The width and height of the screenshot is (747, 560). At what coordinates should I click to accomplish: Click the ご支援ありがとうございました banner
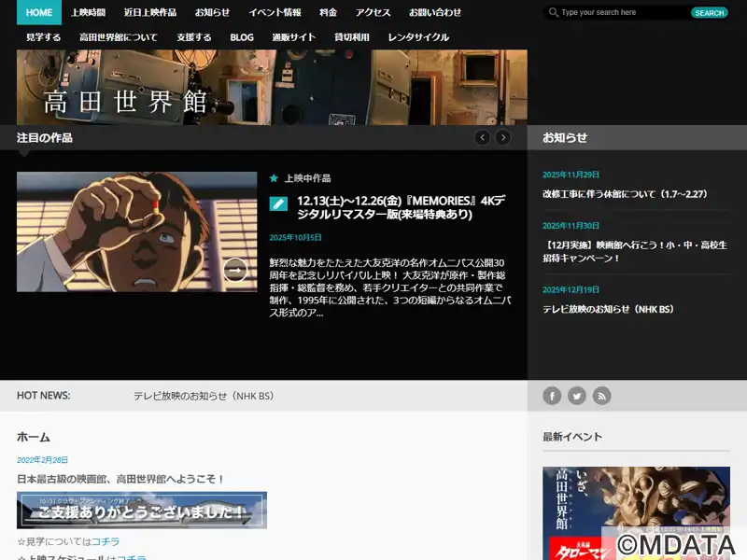[142, 510]
